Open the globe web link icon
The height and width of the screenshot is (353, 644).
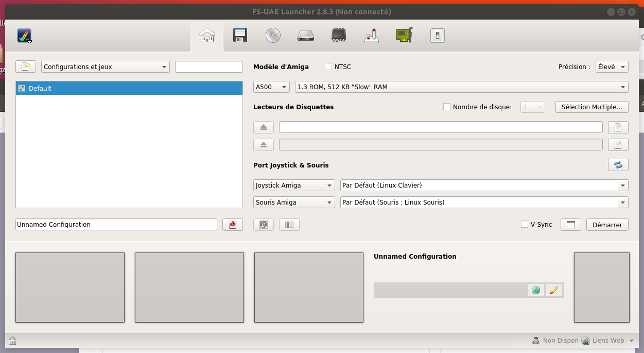pyautogui.click(x=536, y=290)
